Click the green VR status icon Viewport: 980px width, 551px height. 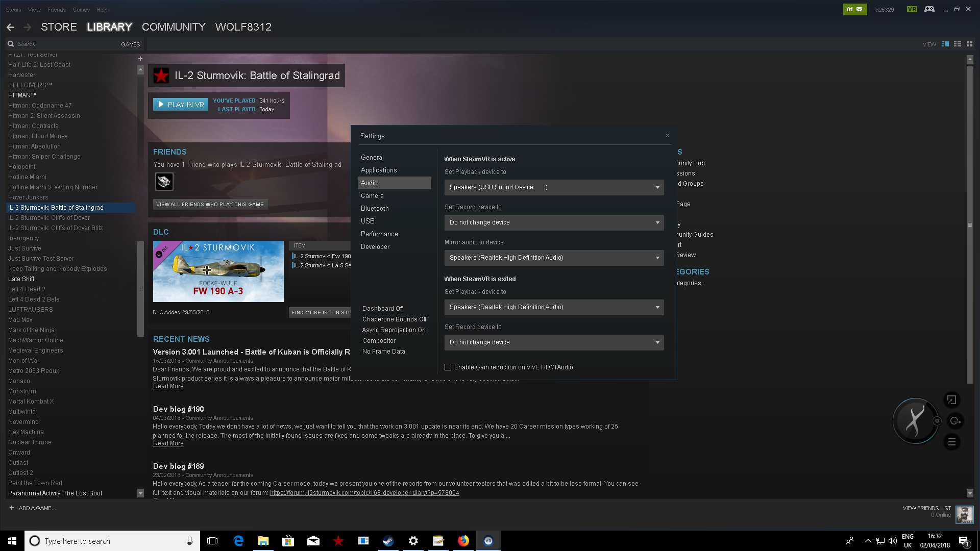[x=912, y=9]
